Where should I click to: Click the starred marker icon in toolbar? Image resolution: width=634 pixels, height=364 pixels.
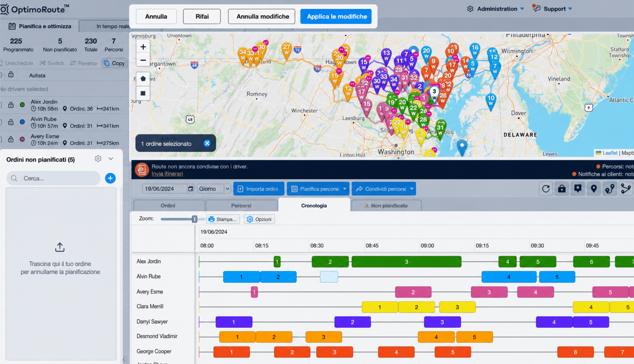pyautogui.click(x=578, y=189)
